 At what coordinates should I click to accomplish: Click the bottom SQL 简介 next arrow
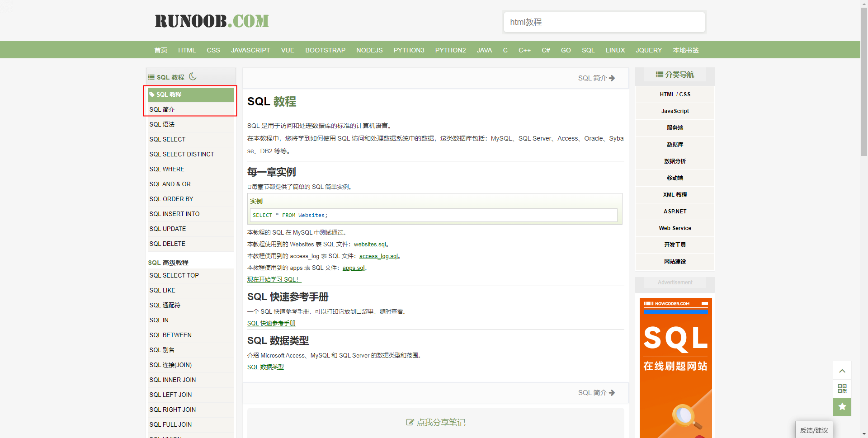pyautogui.click(x=612, y=393)
